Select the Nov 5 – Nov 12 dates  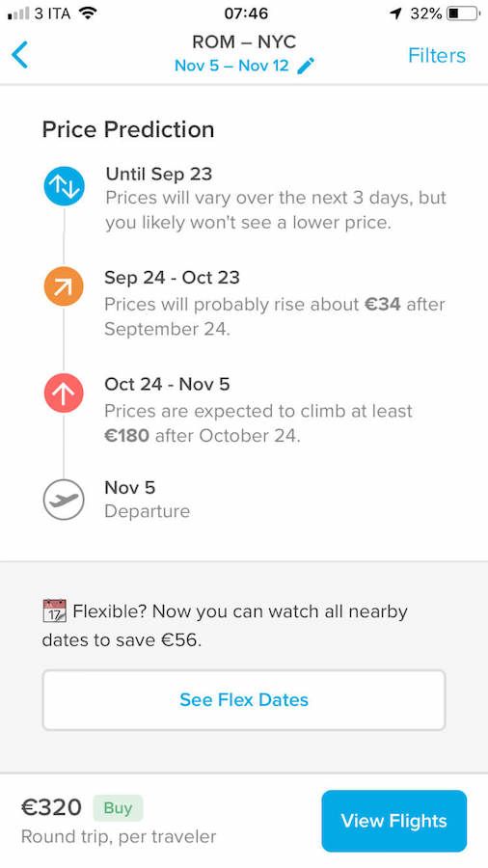(231, 66)
